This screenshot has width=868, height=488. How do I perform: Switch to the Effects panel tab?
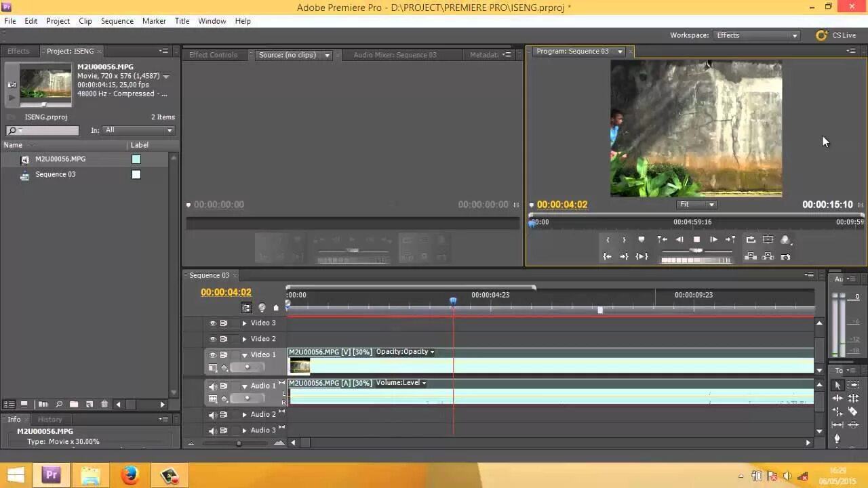pos(18,52)
